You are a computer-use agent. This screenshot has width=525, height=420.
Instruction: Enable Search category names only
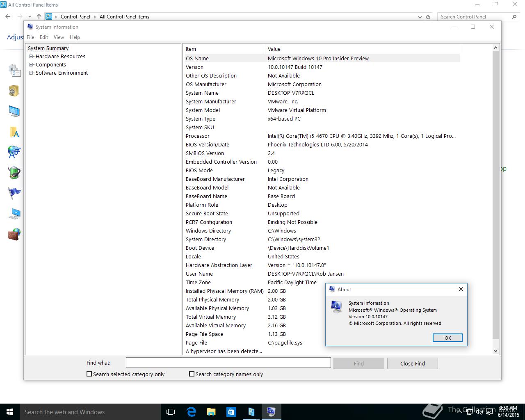(x=192, y=374)
